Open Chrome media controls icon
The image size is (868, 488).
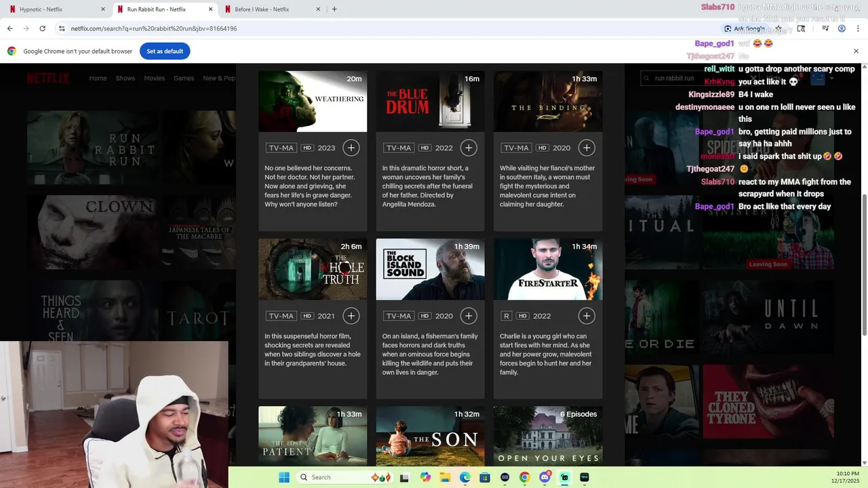[825, 28]
